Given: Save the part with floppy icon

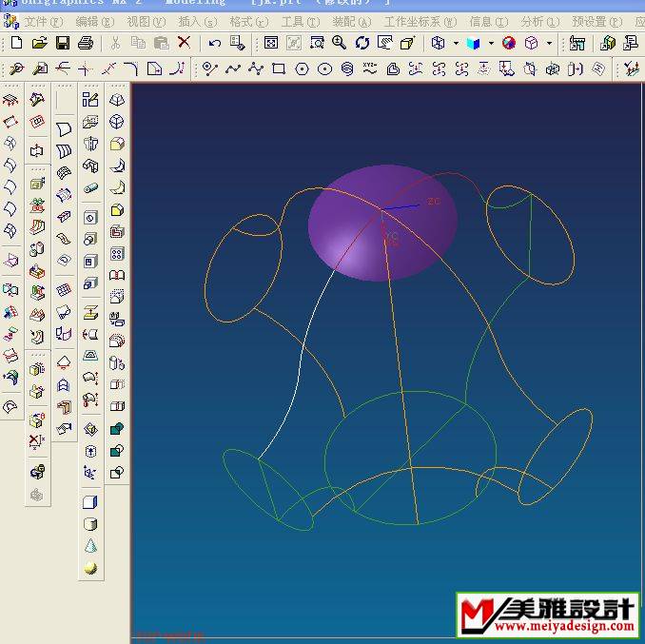Looking at the screenshot, I should pos(63,43).
